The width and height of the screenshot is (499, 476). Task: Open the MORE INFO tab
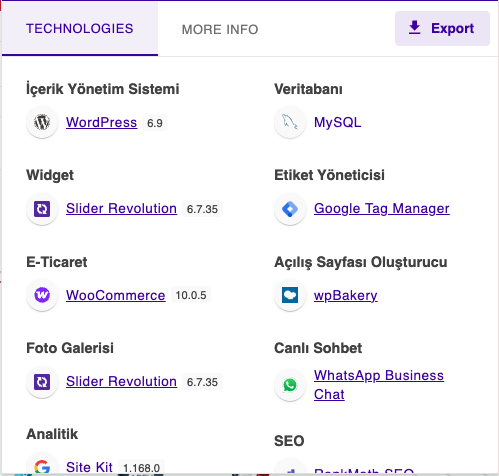coord(220,29)
